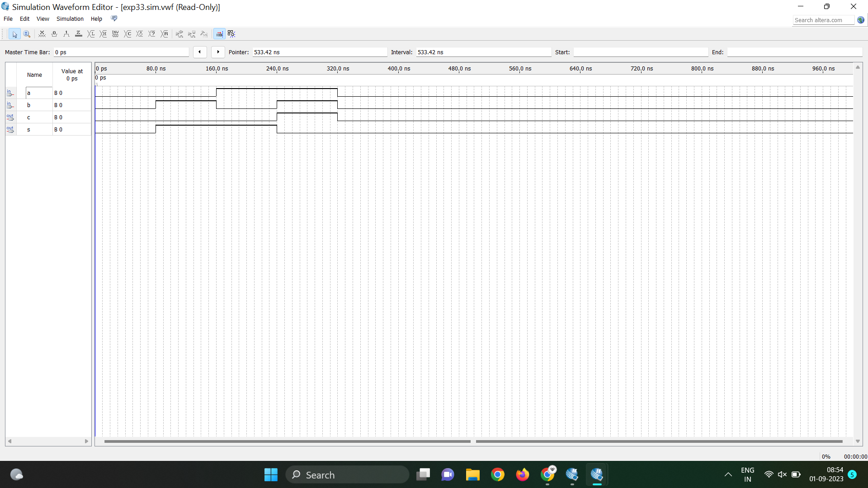Activate the Zoom tool
Image resolution: width=868 pixels, height=488 pixels.
[27, 34]
